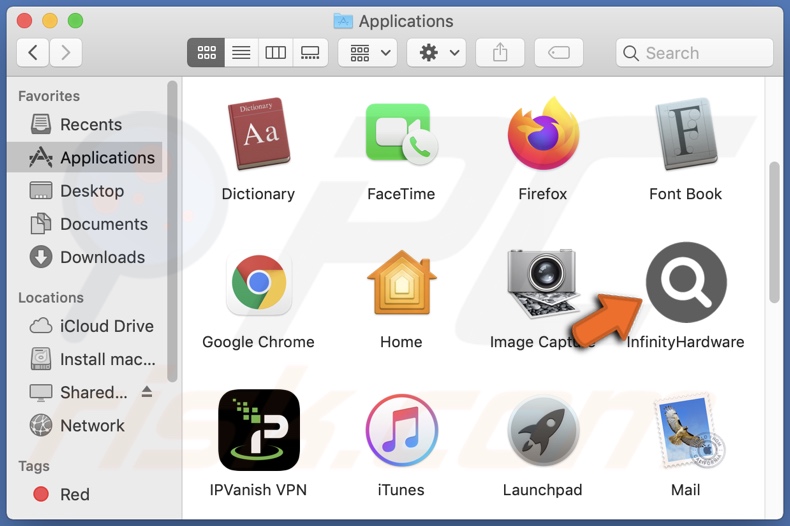Open Desktop in the sidebar
This screenshot has width=790, height=526.
85,191
